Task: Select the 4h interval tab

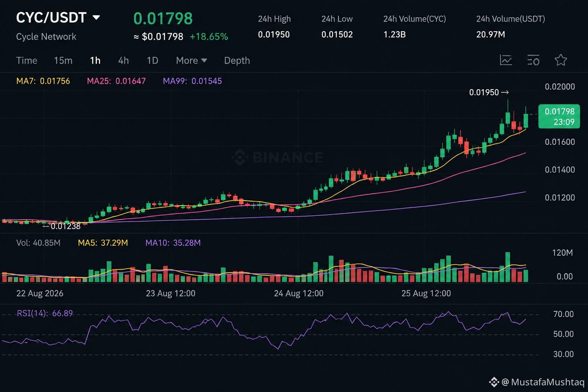Action: (123, 60)
